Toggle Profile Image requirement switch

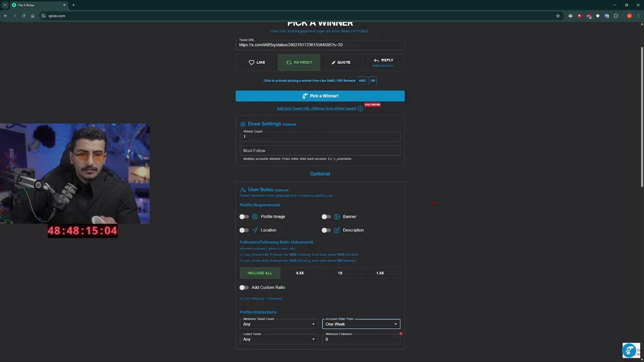(244, 217)
